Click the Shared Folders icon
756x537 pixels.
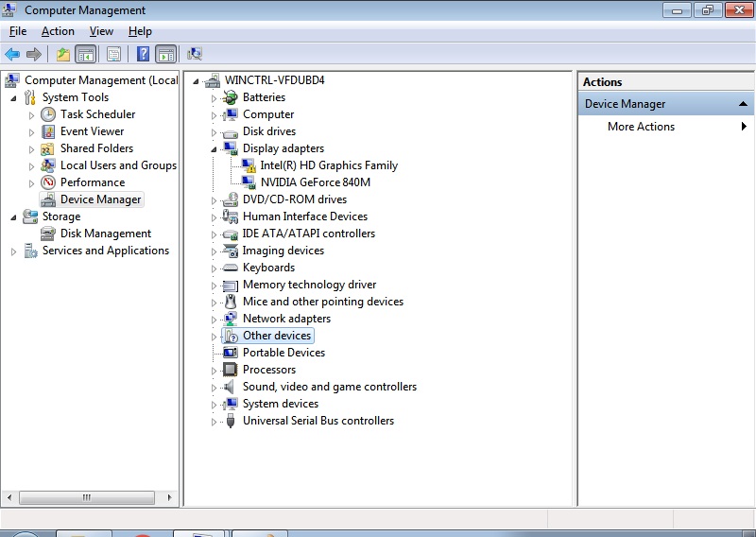coord(48,148)
